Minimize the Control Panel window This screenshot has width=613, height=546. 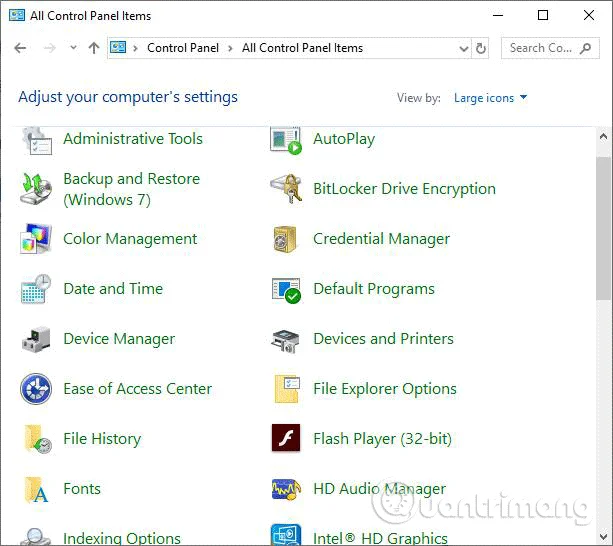pyautogui.click(x=498, y=15)
